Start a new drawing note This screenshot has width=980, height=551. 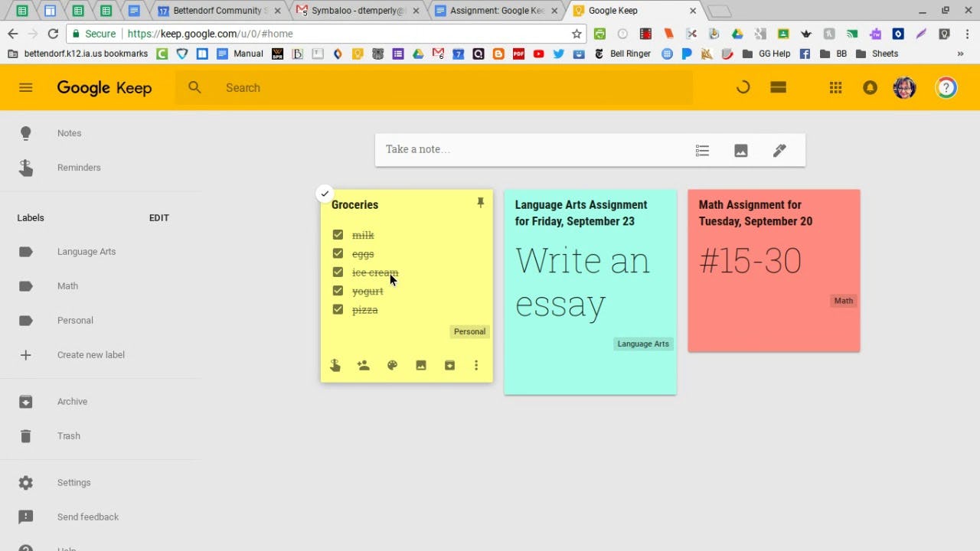point(779,149)
